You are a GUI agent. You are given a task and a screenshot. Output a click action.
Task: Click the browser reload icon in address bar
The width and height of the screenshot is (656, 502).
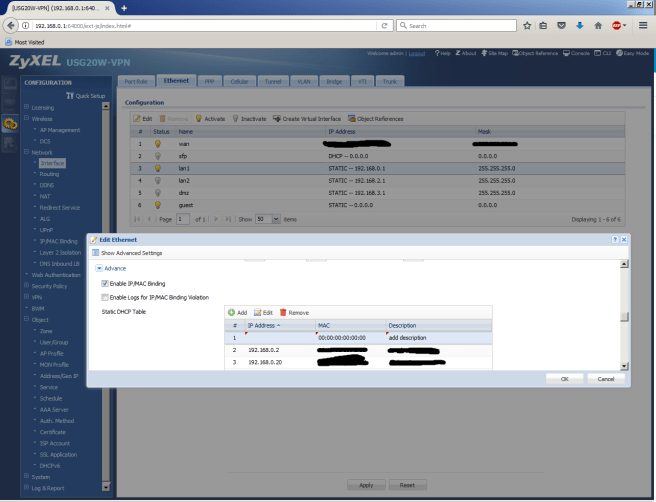pyautogui.click(x=384, y=23)
